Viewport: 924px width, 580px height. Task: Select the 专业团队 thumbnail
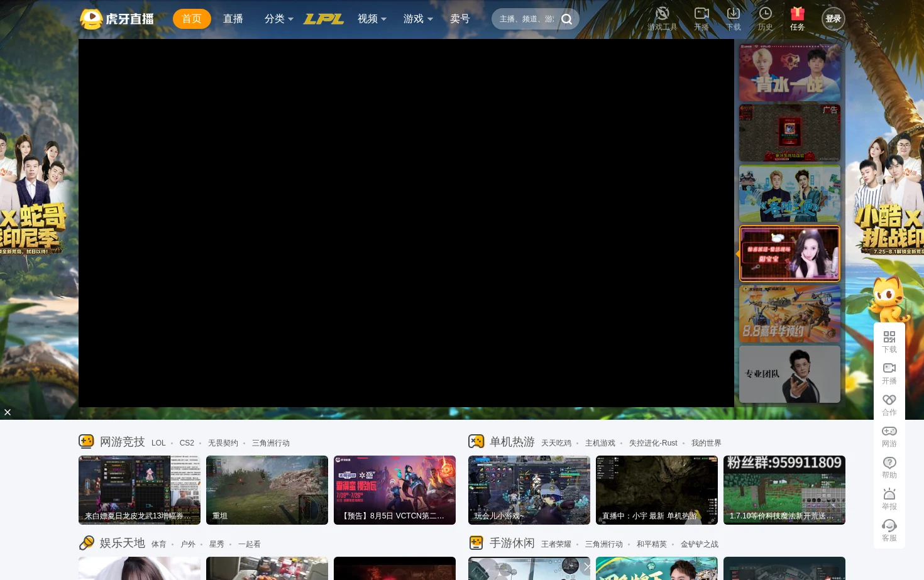(x=789, y=374)
